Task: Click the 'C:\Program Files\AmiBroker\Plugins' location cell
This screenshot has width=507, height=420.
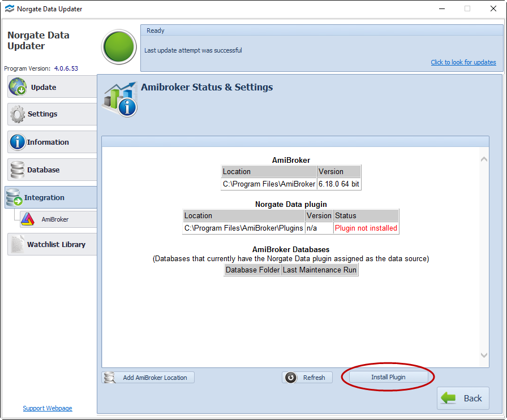Action: [244, 228]
